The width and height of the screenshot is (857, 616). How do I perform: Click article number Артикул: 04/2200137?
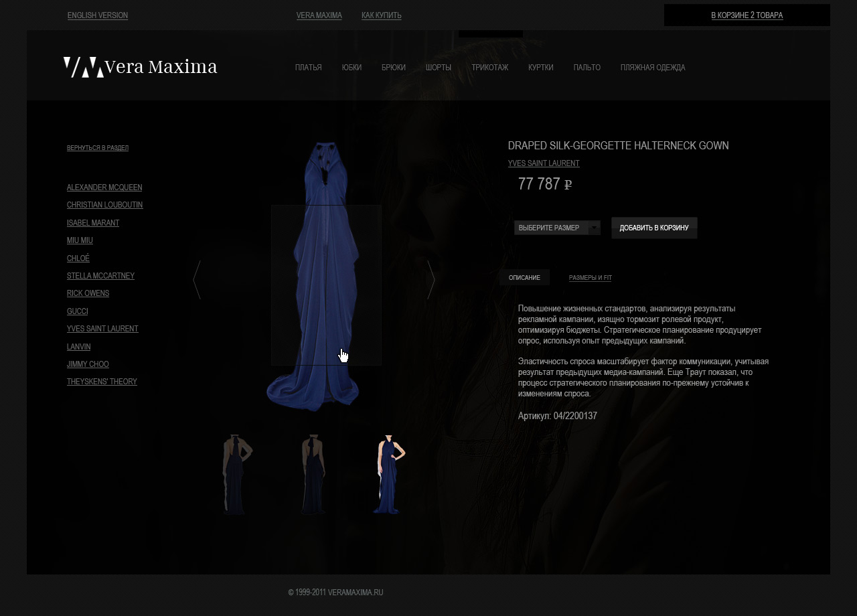click(558, 416)
